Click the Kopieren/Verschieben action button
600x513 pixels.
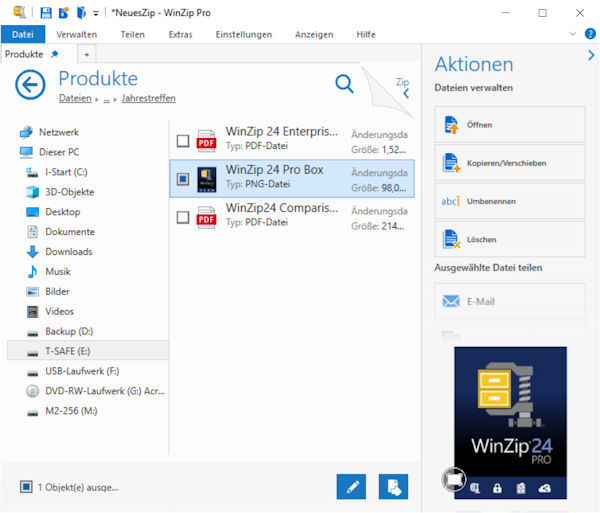(x=510, y=163)
